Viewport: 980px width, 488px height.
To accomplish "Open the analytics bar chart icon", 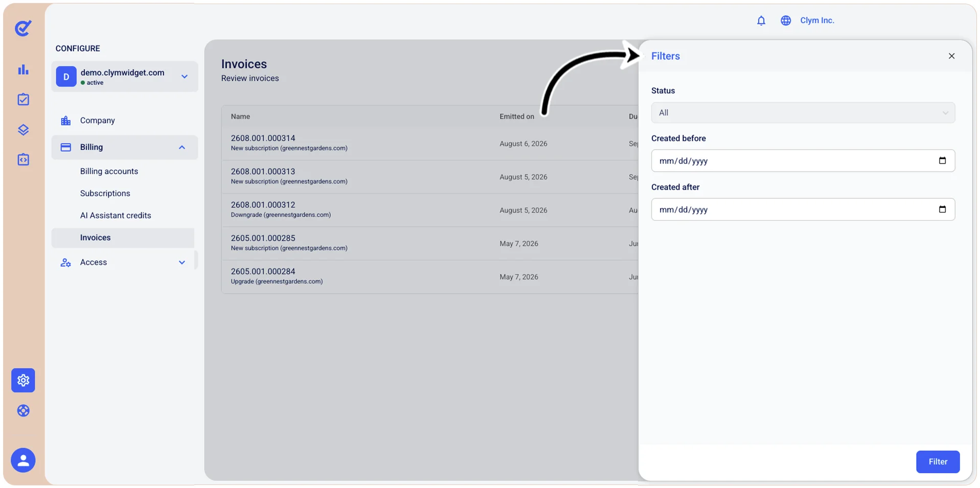I will [23, 69].
